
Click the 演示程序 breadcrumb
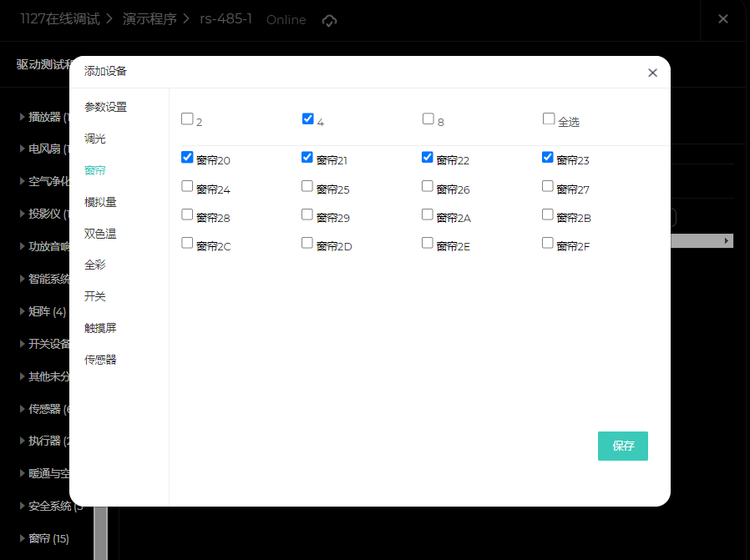149,19
